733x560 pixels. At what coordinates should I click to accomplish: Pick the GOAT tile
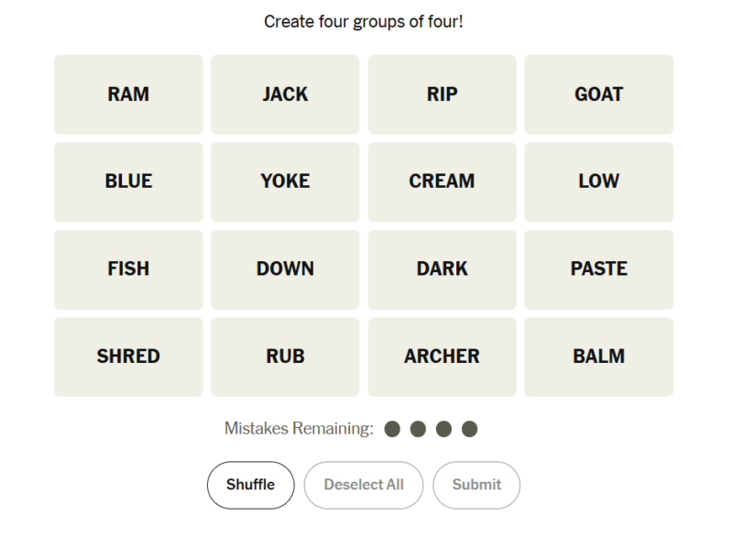[598, 94]
